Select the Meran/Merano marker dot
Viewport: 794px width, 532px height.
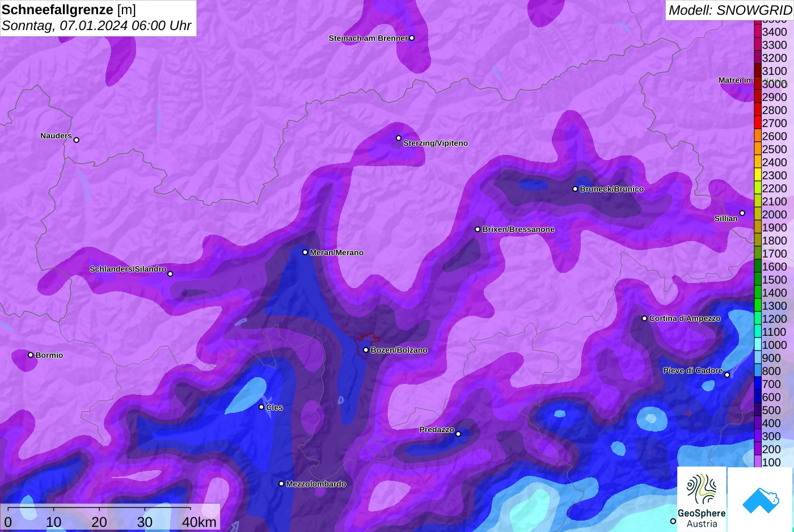305,252
